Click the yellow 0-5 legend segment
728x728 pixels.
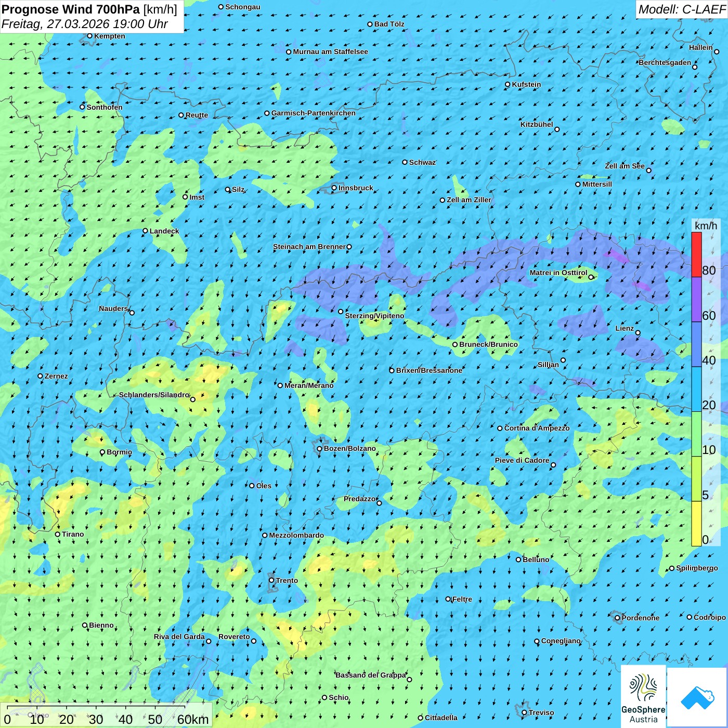point(696,524)
